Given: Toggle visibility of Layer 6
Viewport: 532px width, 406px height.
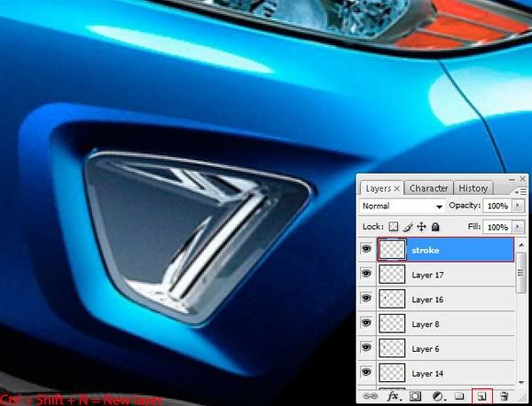Looking at the screenshot, I should click(366, 347).
